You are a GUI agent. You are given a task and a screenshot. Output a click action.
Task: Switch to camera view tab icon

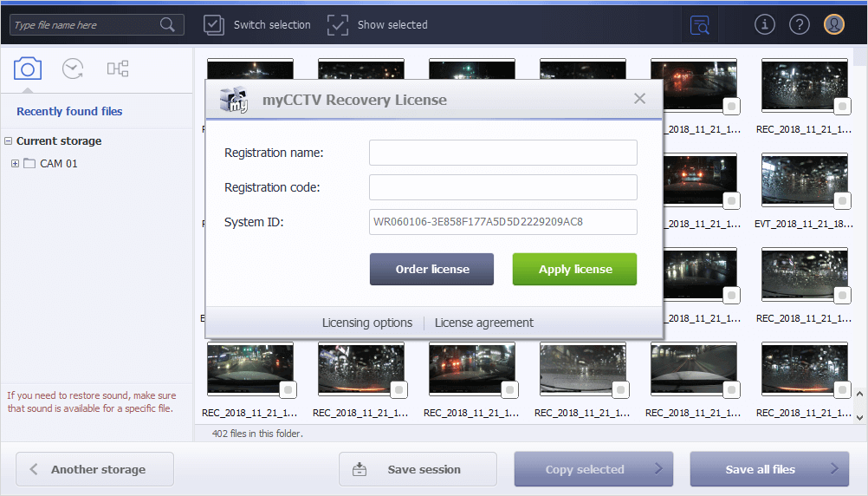click(28, 69)
